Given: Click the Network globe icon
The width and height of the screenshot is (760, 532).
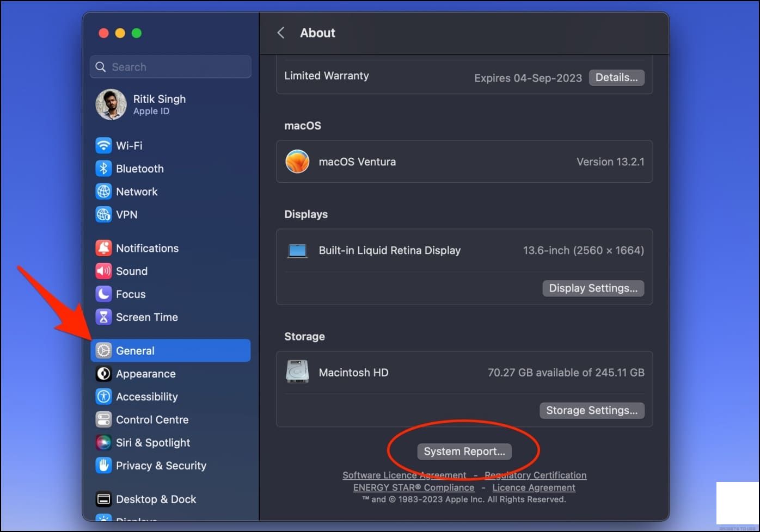Looking at the screenshot, I should click(103, 191).
